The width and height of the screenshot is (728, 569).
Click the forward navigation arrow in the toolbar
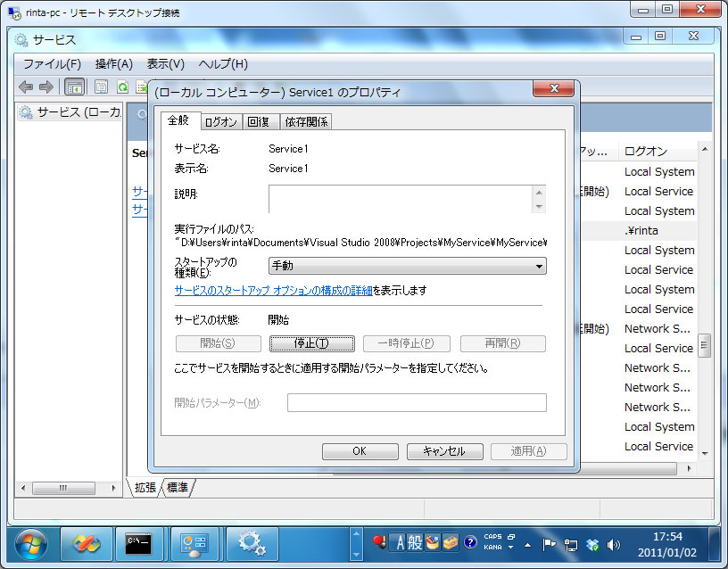pyautogui.click(x=45, y=87)
